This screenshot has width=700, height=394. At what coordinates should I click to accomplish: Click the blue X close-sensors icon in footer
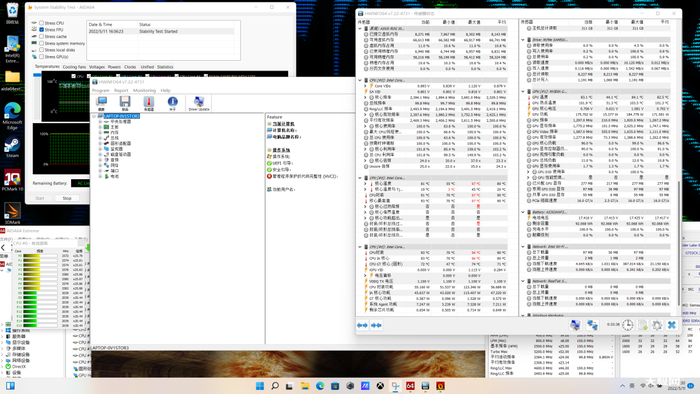click(672, 325)
